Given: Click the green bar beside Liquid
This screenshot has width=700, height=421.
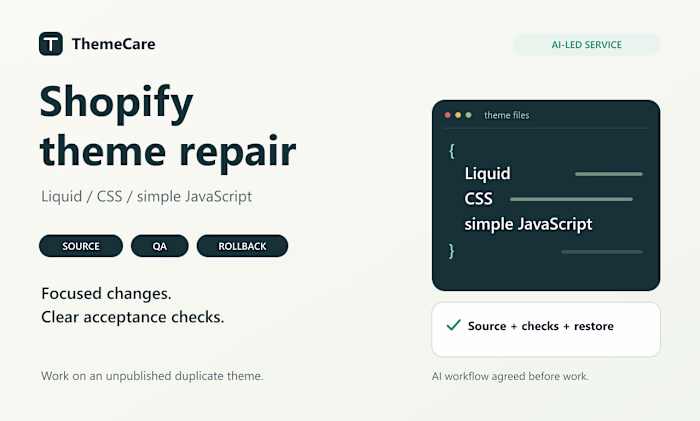Looking at the screenshot, I should 609,174.
